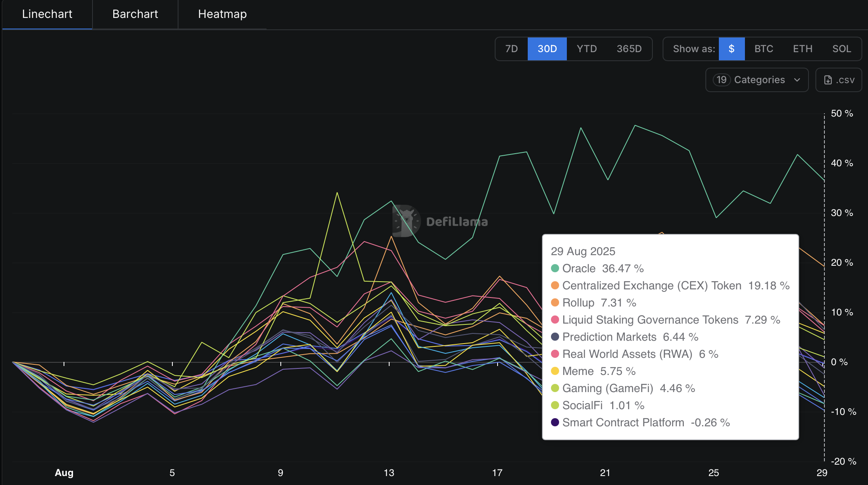Open the Categories dropdown
Viewport: 868px width, 485px height.
(759, 80)
